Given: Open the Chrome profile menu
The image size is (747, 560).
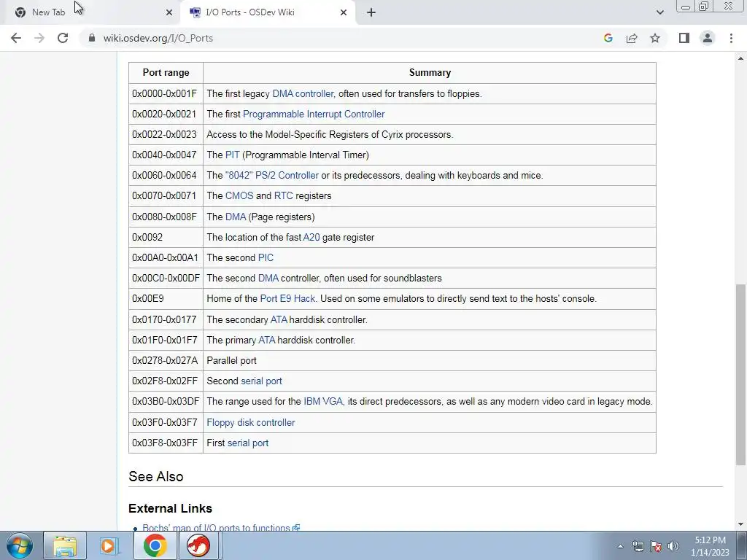Looking at the screenshot, I should pyautogui.click(x=708, y=38).
